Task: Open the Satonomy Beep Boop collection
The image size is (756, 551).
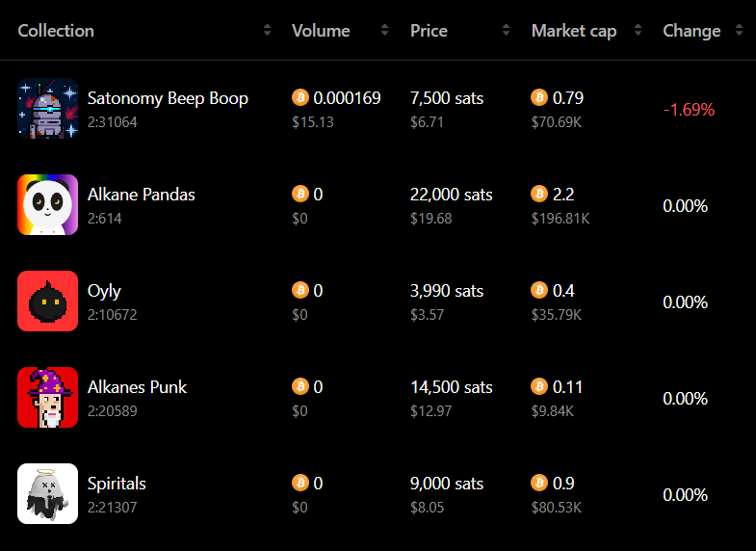Action: point(168,98)
